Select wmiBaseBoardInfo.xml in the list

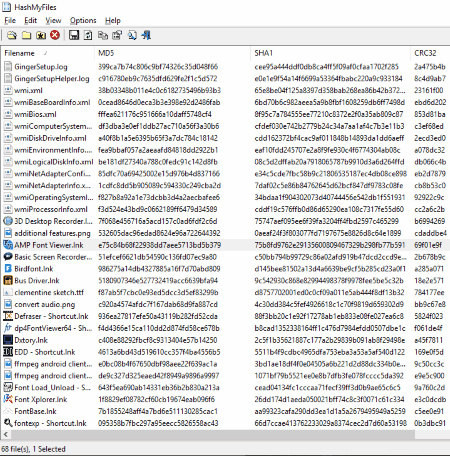(52, 102)
